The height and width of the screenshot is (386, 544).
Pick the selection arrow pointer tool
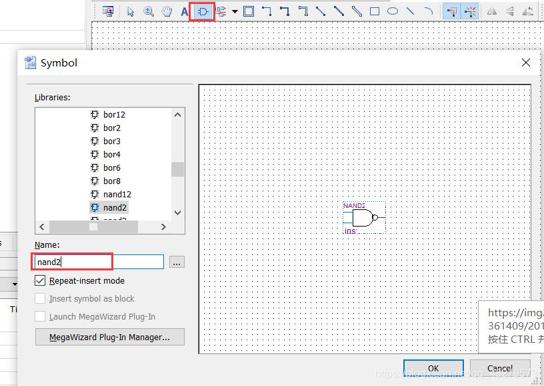point(130,12)
